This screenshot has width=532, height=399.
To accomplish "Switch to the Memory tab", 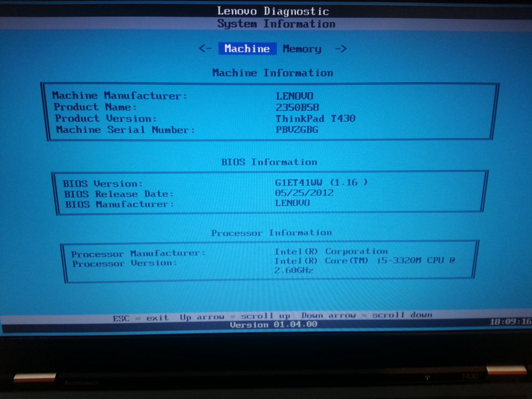I will pos(302,49).
